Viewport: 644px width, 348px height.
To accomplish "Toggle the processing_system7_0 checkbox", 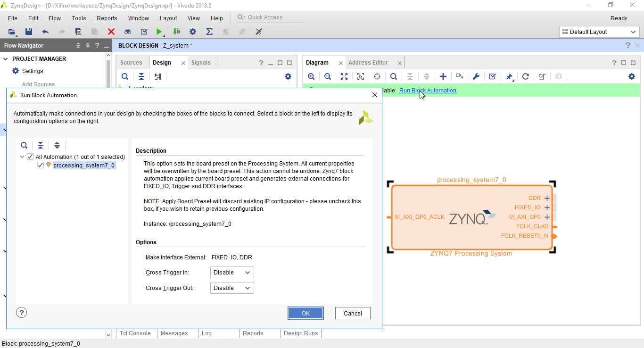I will coord(41,165).
